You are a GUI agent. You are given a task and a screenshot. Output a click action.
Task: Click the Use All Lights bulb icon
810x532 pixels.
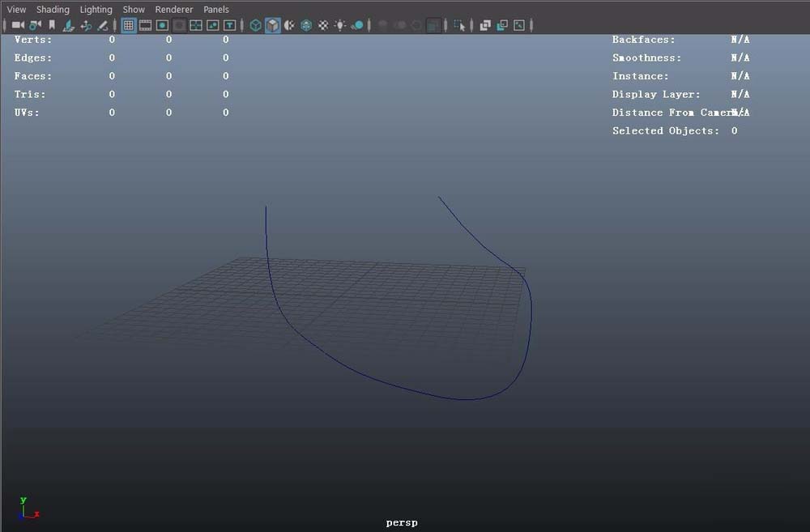[x=340, y=25]
